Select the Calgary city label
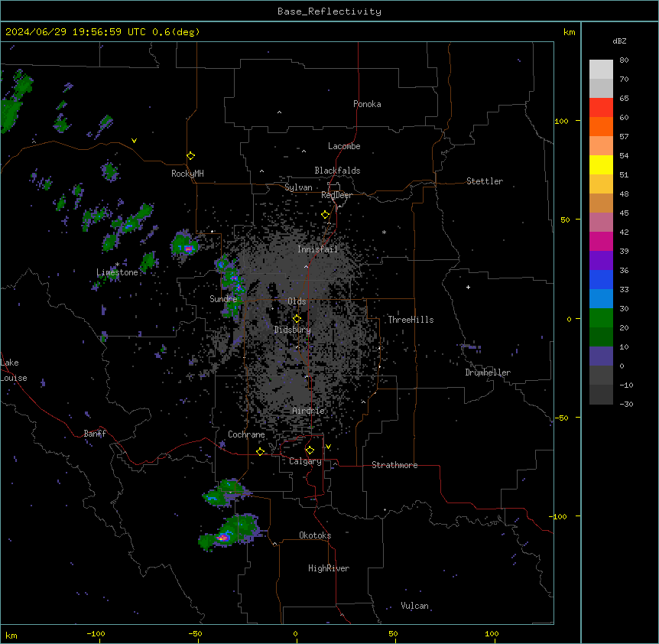The width and height of the screenshot is (659, 644). point(305,461)
